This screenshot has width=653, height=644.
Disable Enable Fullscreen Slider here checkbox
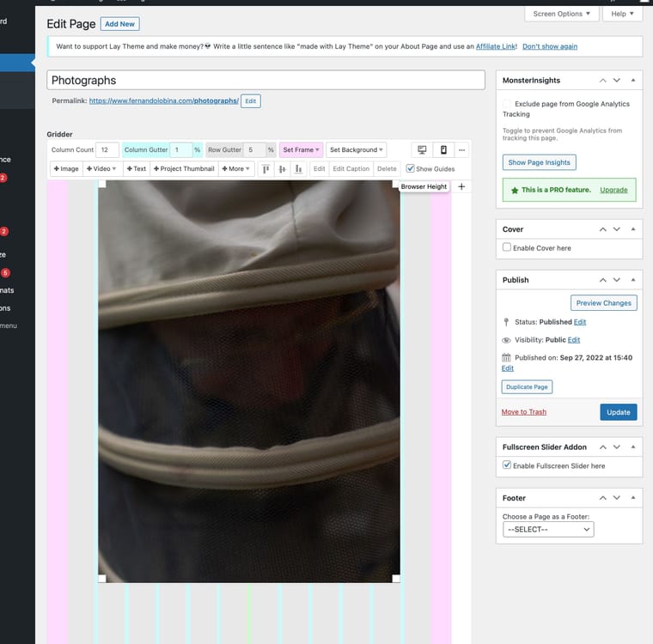[x=507, y=465]
